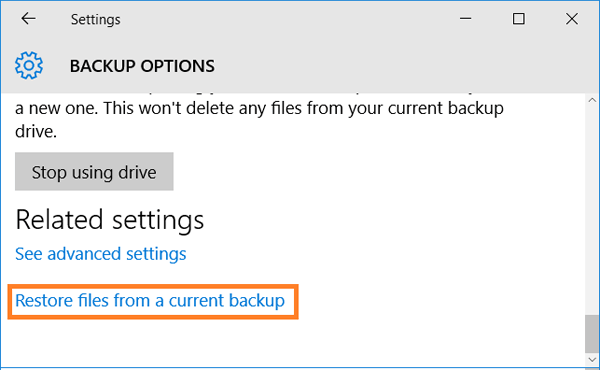Click the vertical scrollbar thumb
The image size is (600, 370).
coord(592,334)
